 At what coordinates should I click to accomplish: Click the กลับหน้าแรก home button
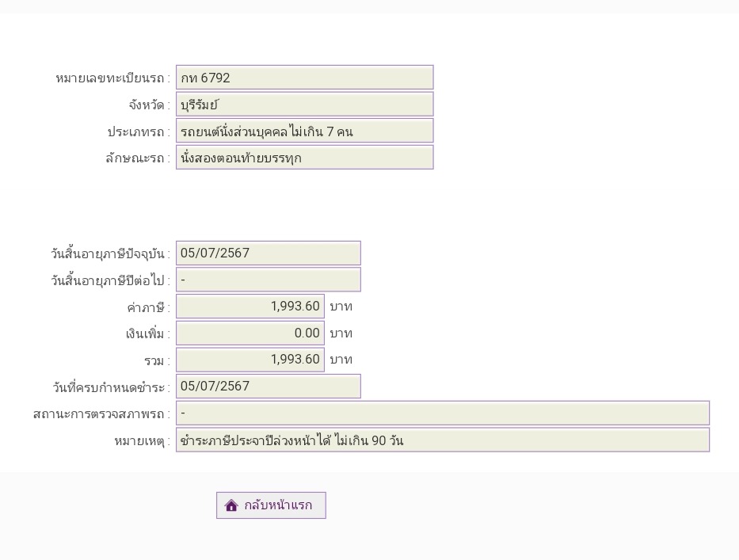[x=271, y=505]
